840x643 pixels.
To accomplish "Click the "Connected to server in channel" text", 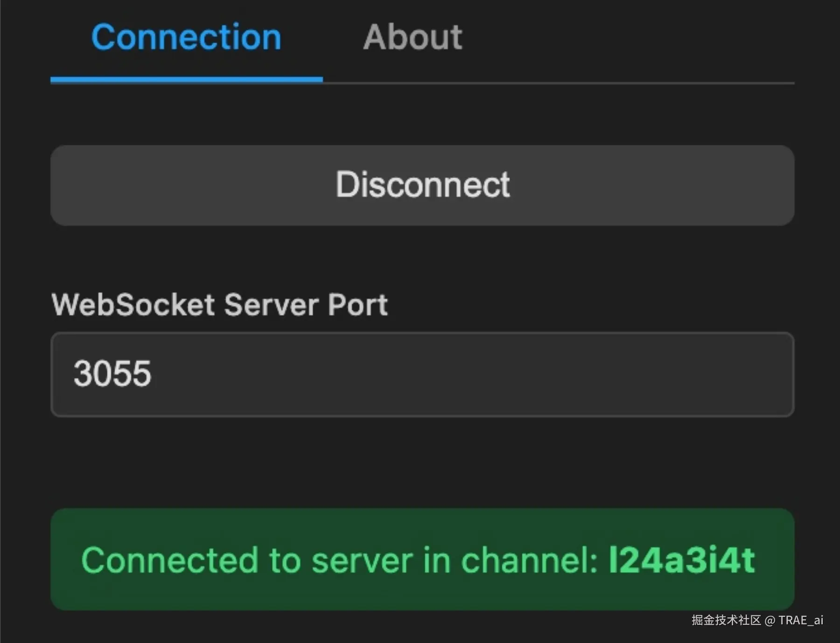I will pos(339,560).
